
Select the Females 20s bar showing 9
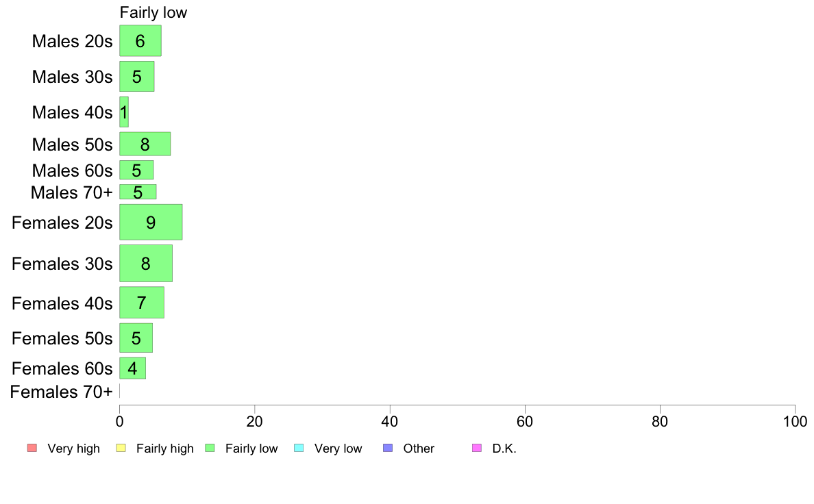[151, 222]
